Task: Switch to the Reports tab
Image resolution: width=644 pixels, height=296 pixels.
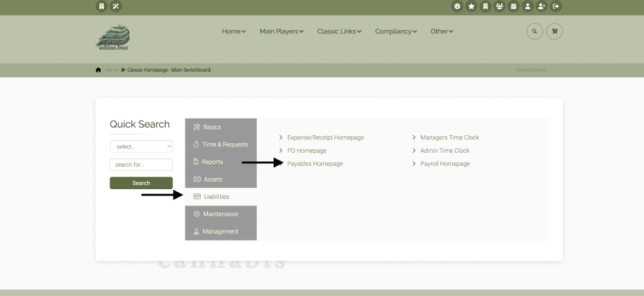Action: pos(212,162)
